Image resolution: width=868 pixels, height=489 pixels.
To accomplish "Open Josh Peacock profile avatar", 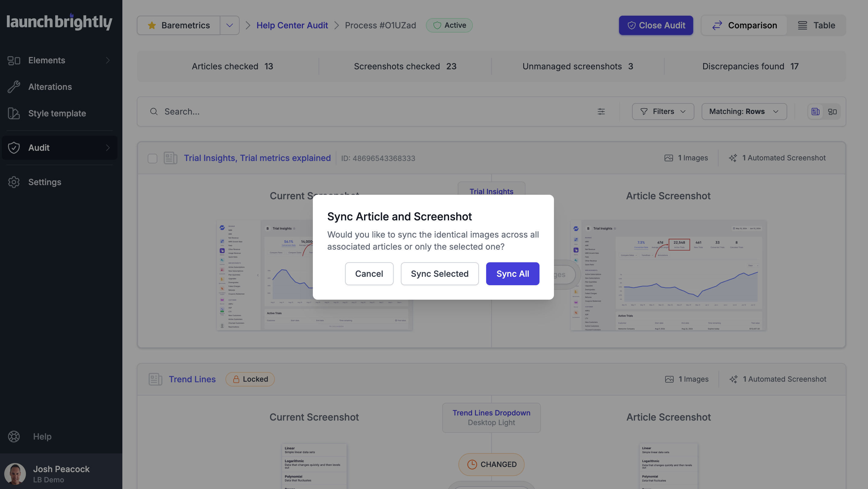I will tap(15, 474).
